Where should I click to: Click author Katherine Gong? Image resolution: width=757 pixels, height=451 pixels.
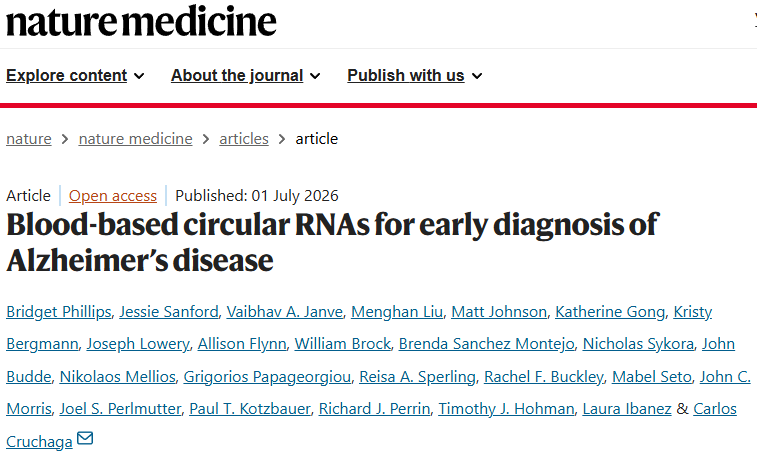(x=610, y=312)
